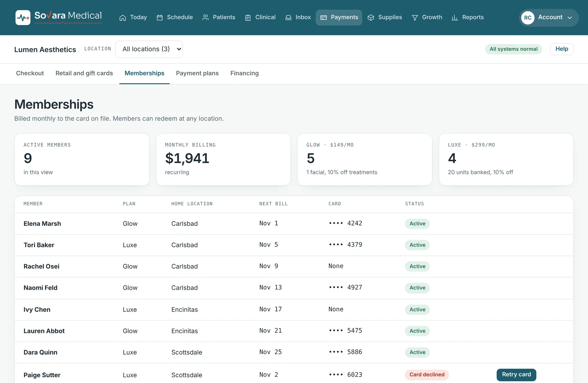Click the RC avatar circle
Image resolution: width=588 pixels, height=383 pixels.
(528, 18)
